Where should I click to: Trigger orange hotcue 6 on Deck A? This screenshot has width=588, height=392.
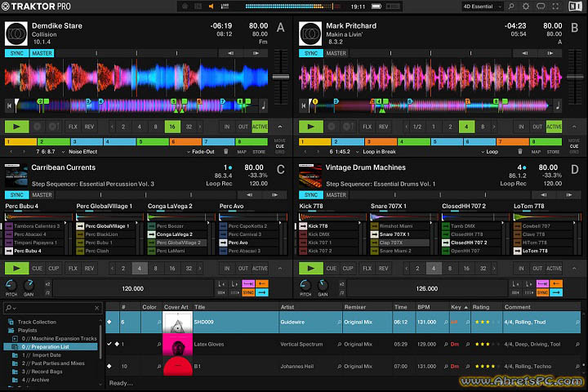185,142
